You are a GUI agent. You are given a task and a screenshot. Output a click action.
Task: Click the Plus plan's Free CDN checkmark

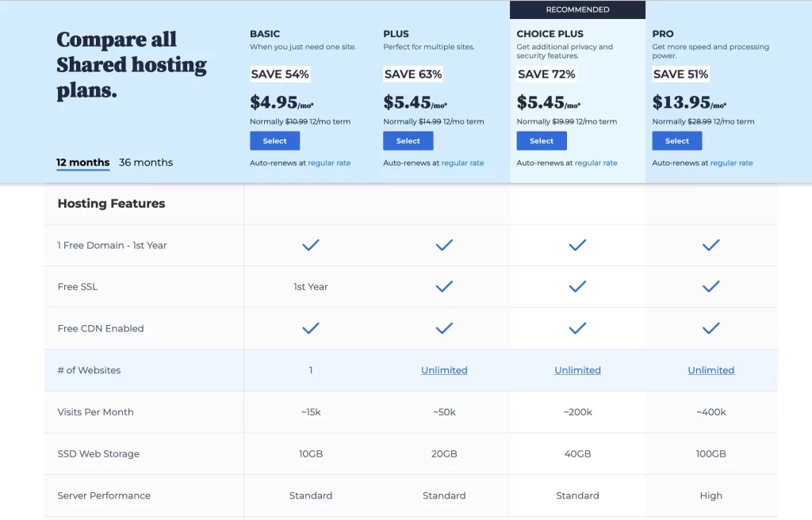[x=444, y=328]
